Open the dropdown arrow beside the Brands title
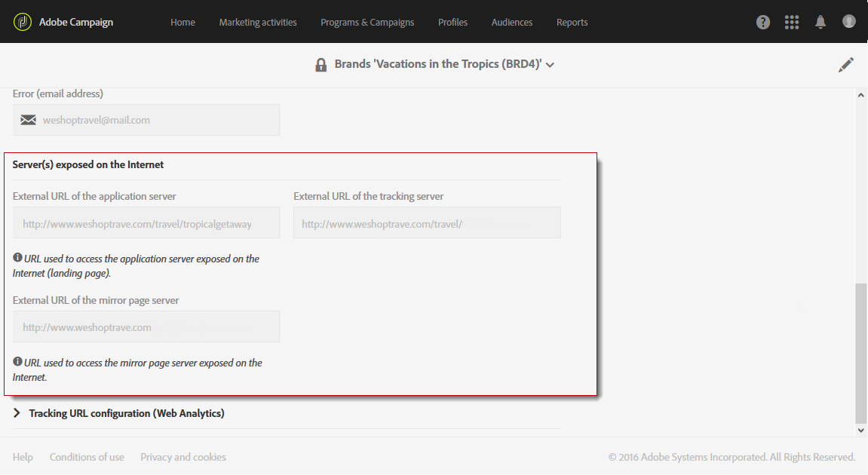 (550, 65)
